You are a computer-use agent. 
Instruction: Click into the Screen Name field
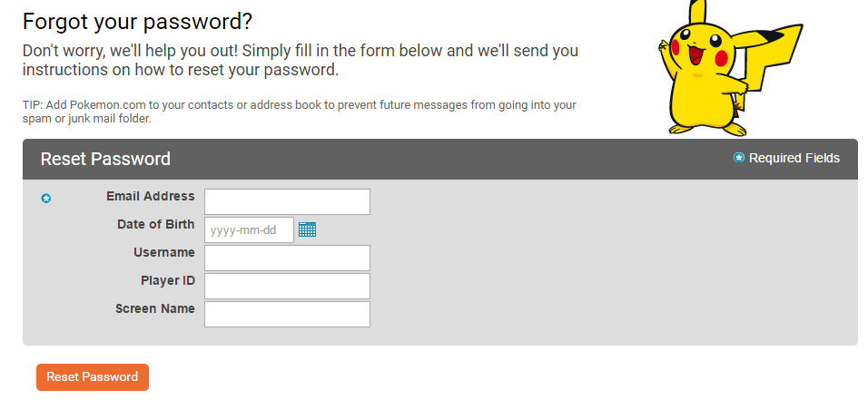point(287,314)
